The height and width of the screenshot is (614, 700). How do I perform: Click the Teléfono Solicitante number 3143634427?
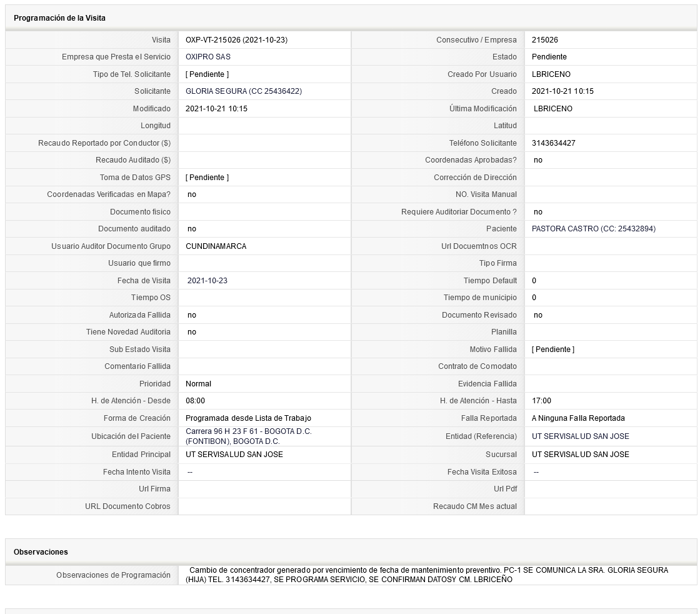click(x=554, y=143)
